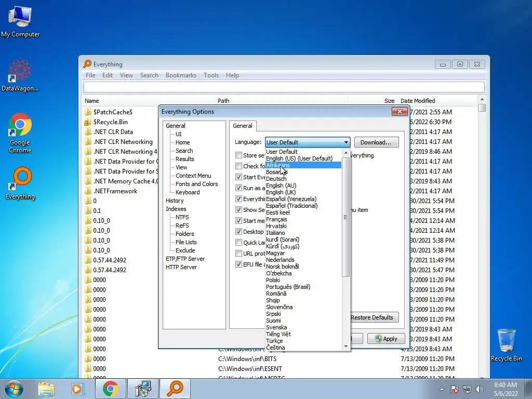Screen dimensions: 532x399
Task: Toggle Desktop shortcut checkbox
Action: [x=238, y=231]
